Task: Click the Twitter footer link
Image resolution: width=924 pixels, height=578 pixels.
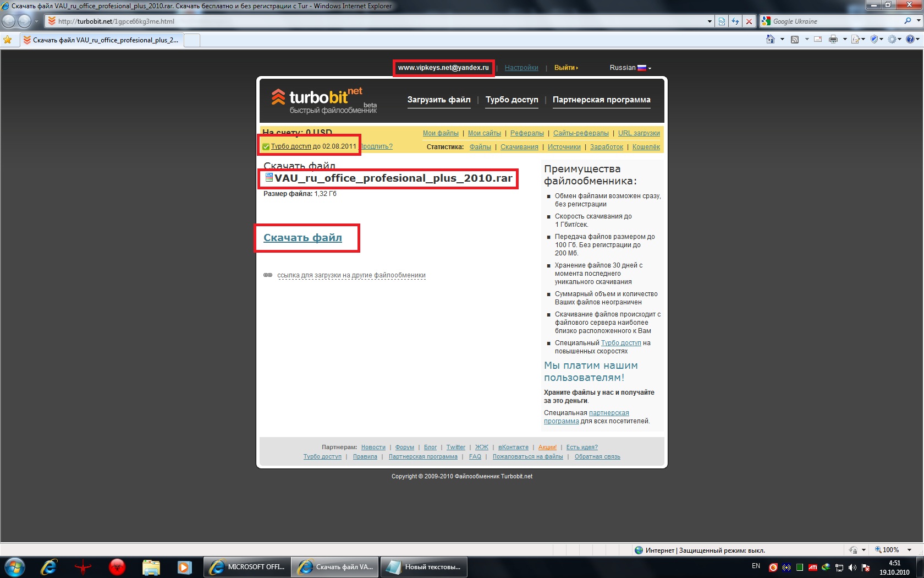Action: [456, 447]
